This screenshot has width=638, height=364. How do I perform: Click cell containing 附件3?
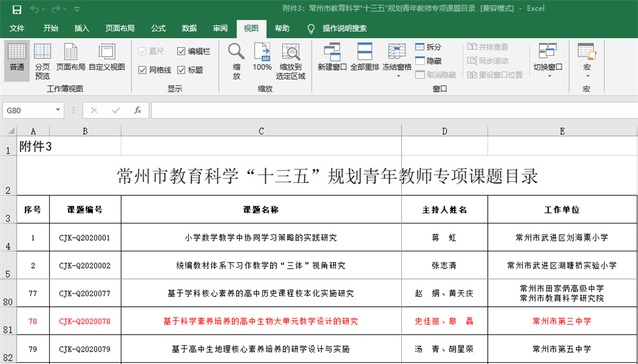36,146
